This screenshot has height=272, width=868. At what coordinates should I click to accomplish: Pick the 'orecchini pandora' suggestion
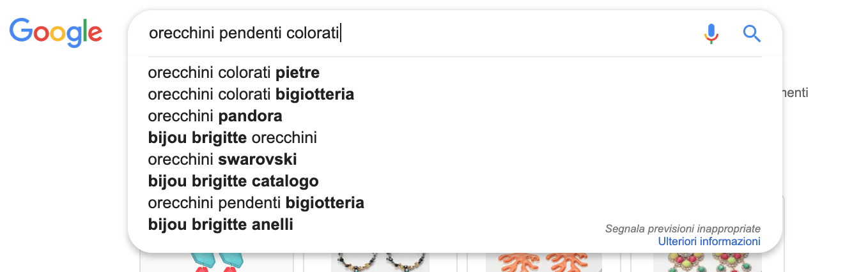215,116
